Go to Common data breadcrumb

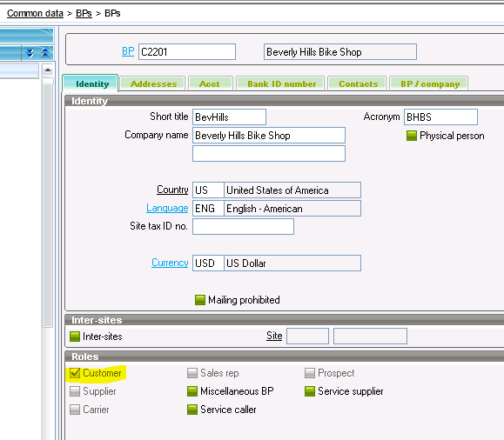pyautogui.click(x=35, y=13)
